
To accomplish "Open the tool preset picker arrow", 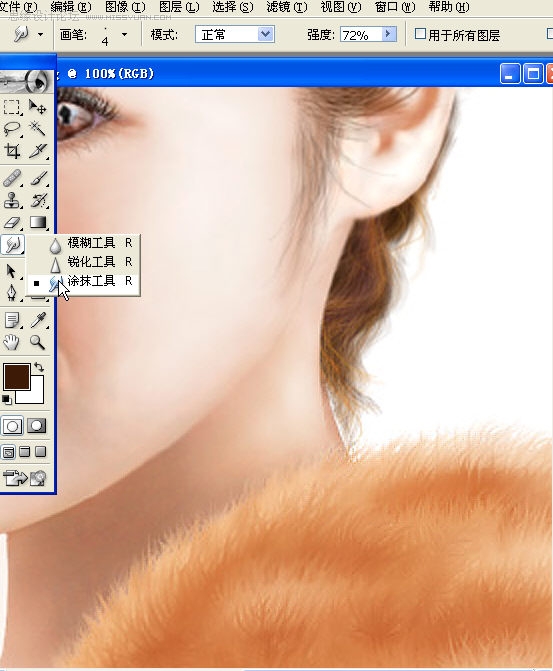I will click(40, 34).
